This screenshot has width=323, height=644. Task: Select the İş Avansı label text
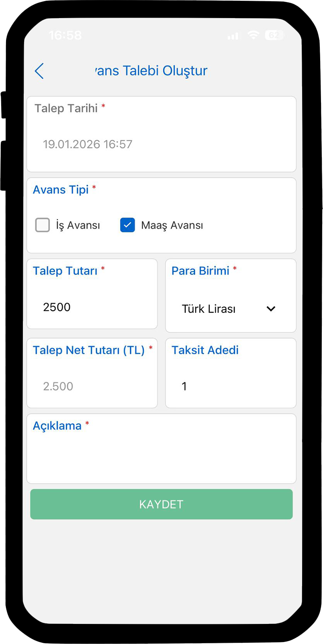click(x=78, y=226)
